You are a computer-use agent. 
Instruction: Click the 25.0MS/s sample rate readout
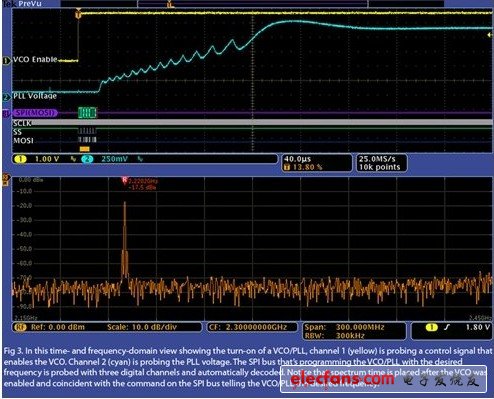tap(377, 159)
